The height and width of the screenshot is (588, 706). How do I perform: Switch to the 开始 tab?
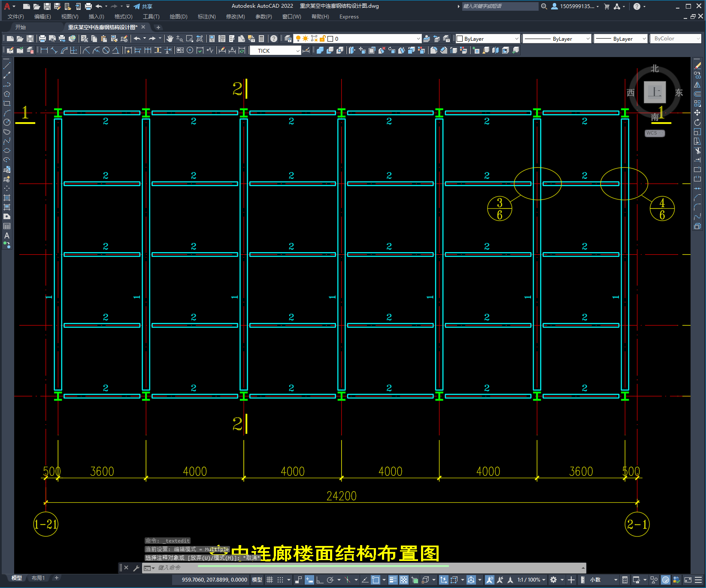tap(21, 27)
